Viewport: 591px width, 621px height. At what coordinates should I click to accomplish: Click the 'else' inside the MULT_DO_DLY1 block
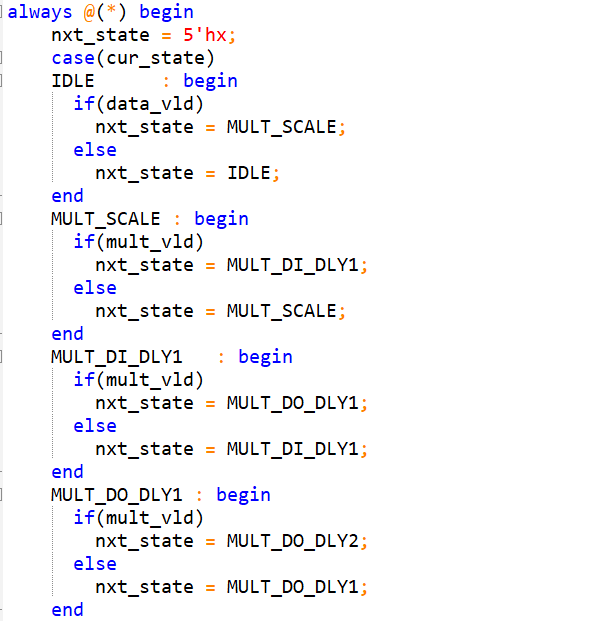click(95, 564)
